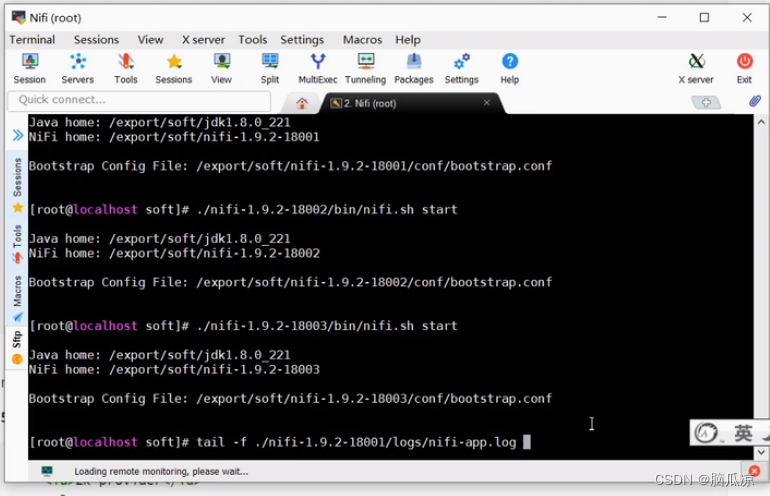Viewport: 770px width, 496px height.
Task: Click the remote monitoring monitor icon
Action: click(x=47, y=471)
